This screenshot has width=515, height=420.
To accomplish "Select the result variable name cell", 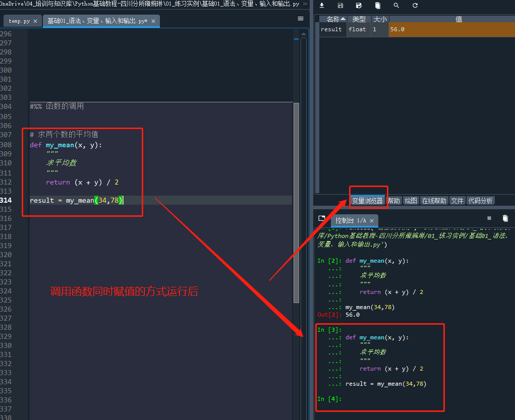I will click(333, 30).
